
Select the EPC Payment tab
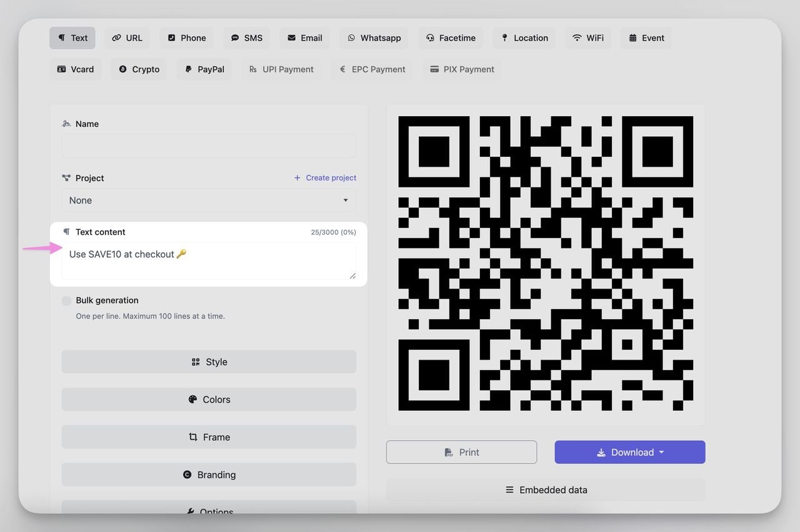coord(372,69)
